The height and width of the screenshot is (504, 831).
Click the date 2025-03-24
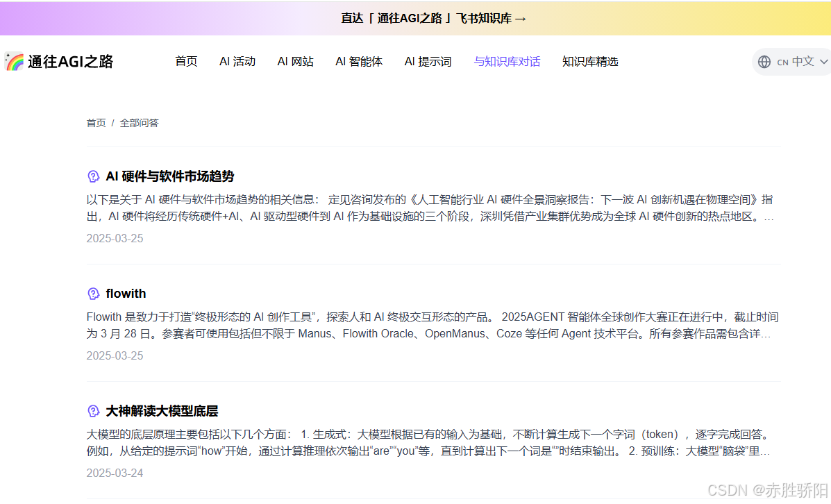pyautogui.click(x=115, y=473)
